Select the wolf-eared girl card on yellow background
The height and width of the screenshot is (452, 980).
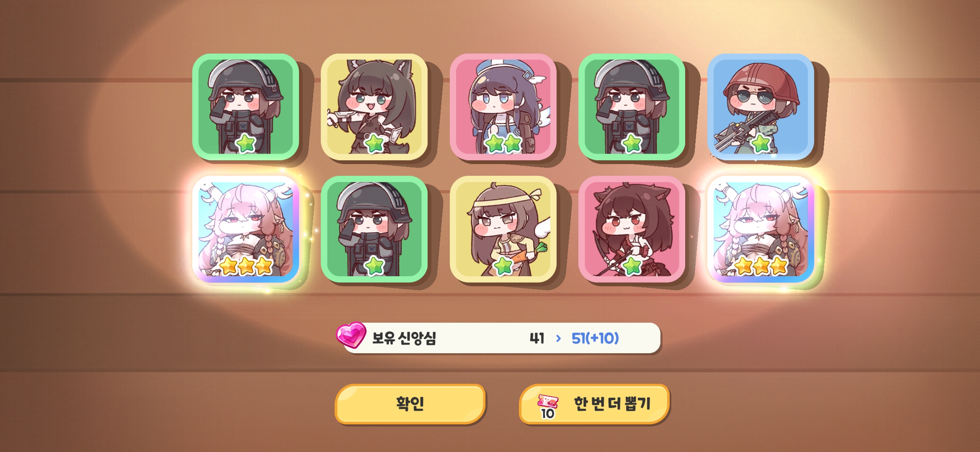pos(374,107)
